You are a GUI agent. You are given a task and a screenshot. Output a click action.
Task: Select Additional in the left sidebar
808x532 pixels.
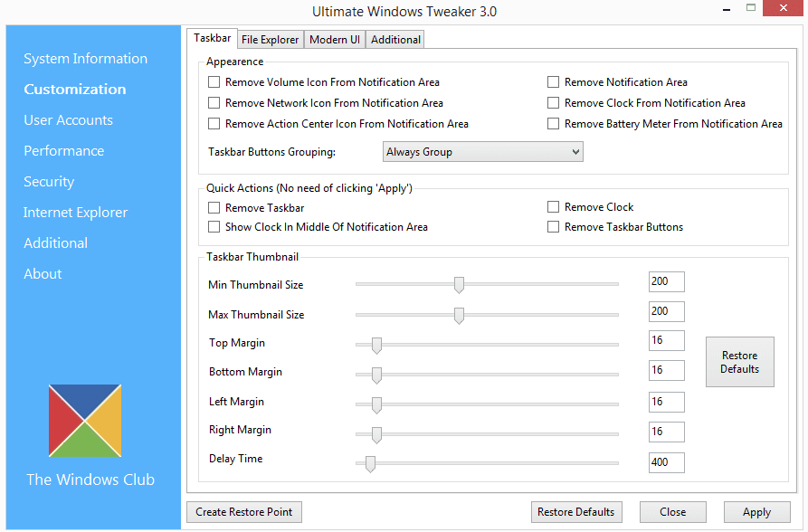(56, 243)
